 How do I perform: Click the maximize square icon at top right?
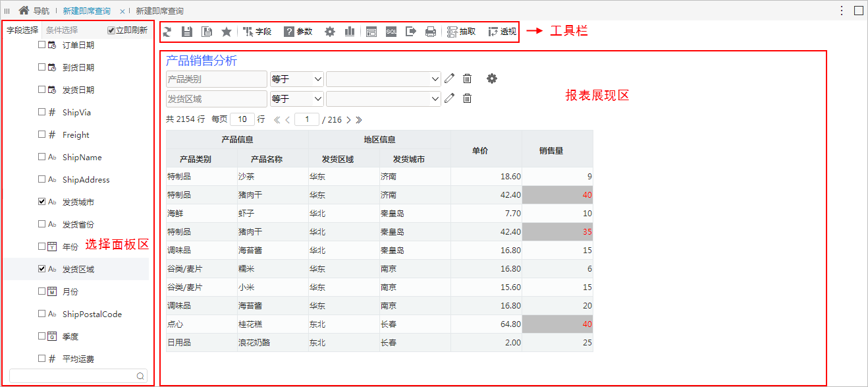859,11
